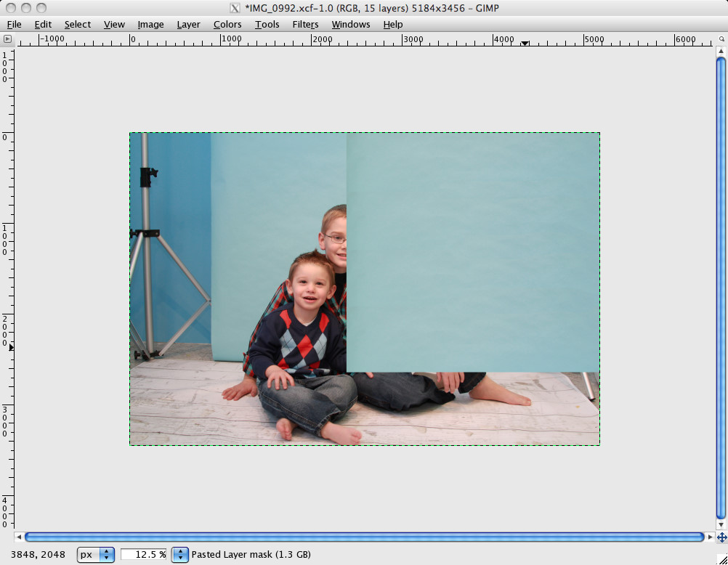The image size is (728, 565).
Task: Open the Select menu
Action: point(77,24)
